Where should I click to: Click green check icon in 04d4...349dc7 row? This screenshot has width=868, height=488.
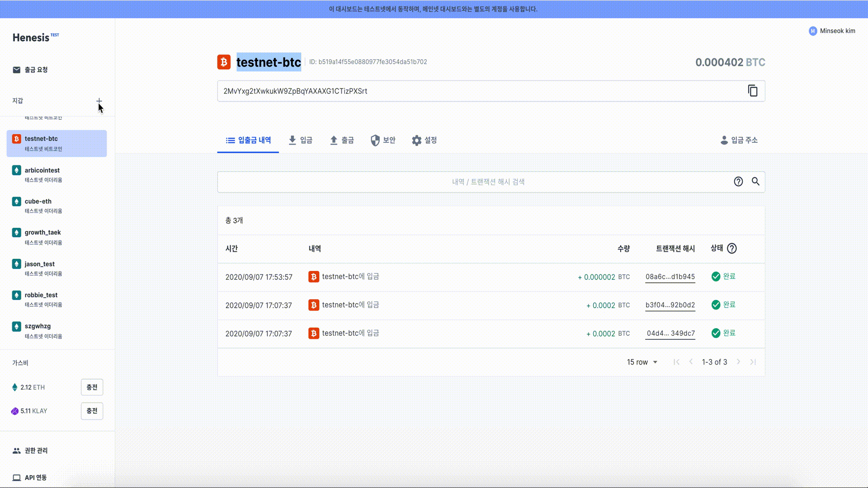(716, 333)
